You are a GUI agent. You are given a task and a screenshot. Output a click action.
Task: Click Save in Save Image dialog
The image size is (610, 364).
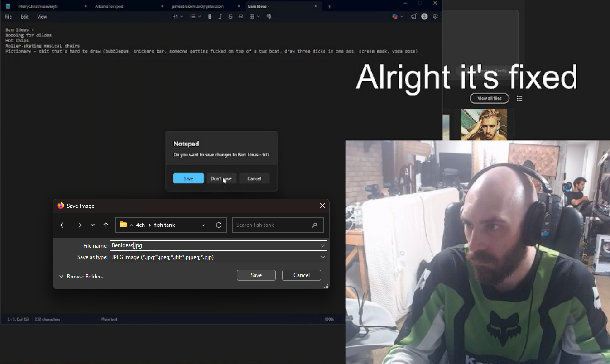(x=256, y=275)
